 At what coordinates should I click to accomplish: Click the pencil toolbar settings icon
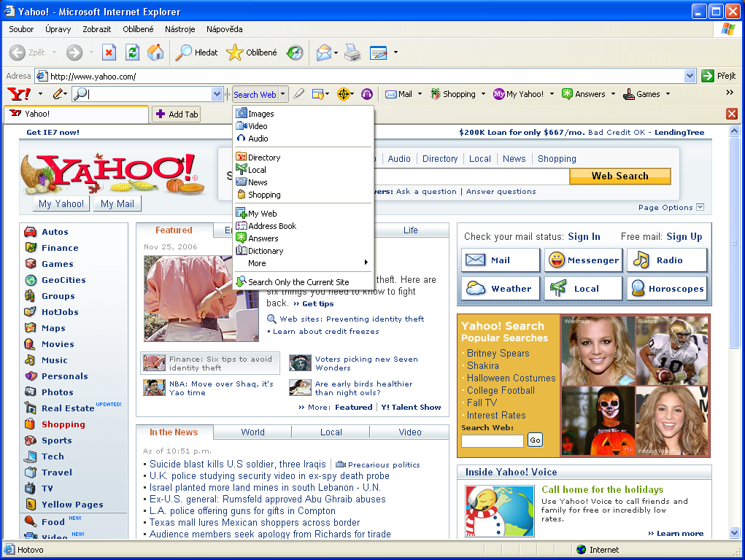tap(58, 94)
